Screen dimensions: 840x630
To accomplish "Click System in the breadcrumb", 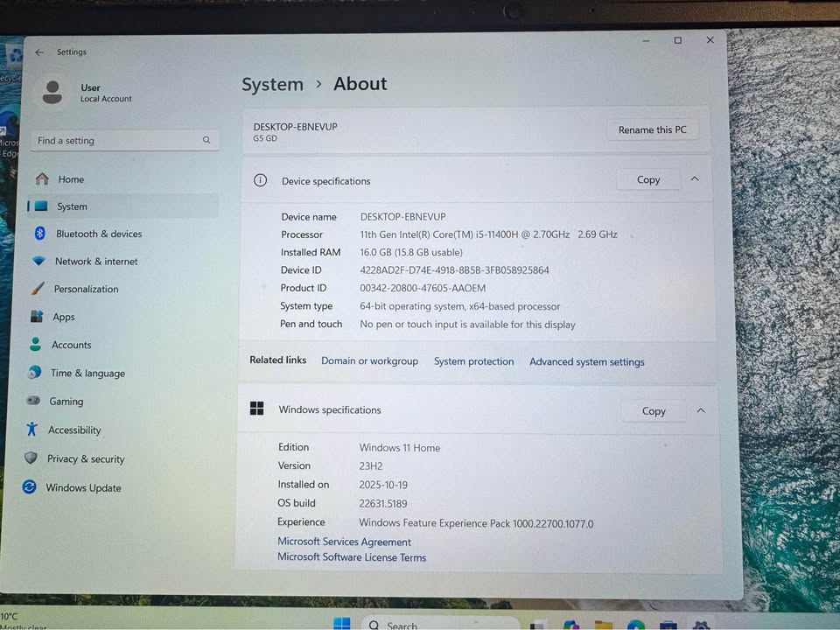I will click(x=272, y=84).
